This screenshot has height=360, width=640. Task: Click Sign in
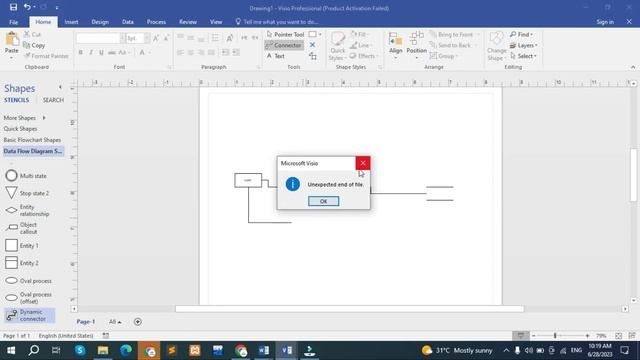[x=605, y=22]
